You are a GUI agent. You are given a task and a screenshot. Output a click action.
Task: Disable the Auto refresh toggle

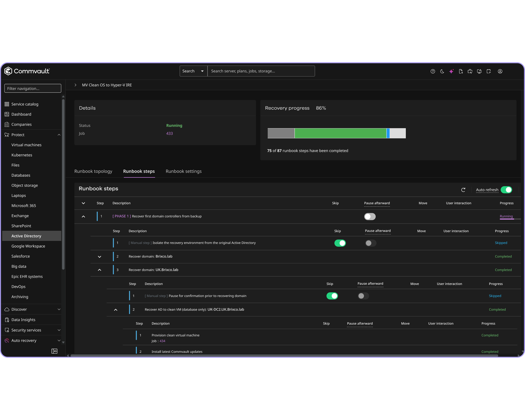pos(506,190)
